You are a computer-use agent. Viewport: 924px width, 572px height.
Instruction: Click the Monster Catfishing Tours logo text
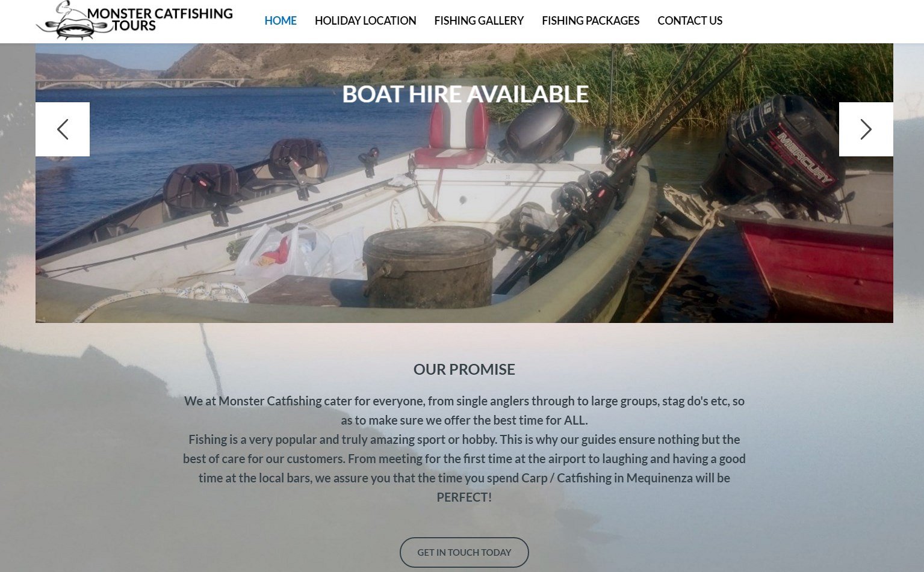tap(160, 19)
